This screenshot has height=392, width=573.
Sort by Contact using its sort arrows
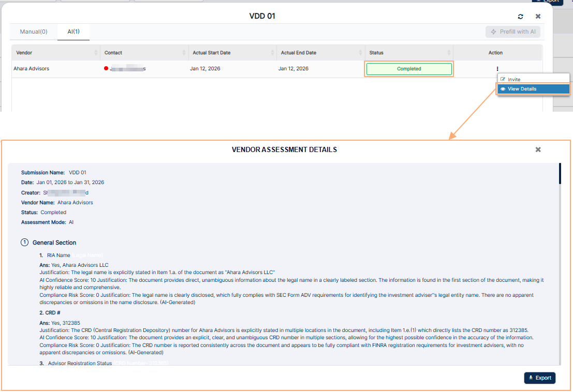(x=184, y=53)
